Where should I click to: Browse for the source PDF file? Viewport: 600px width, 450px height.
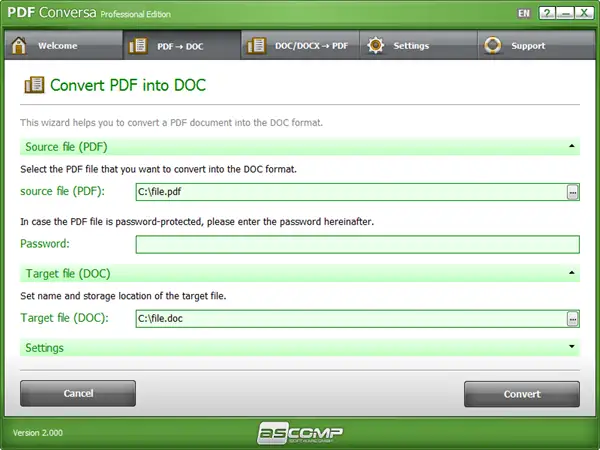coord(572,192)
